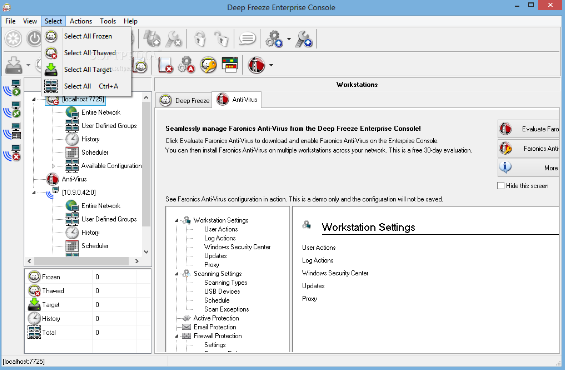Click the Shutdown power toolbar icon
The image size is (565, 370).
(34, 39)
